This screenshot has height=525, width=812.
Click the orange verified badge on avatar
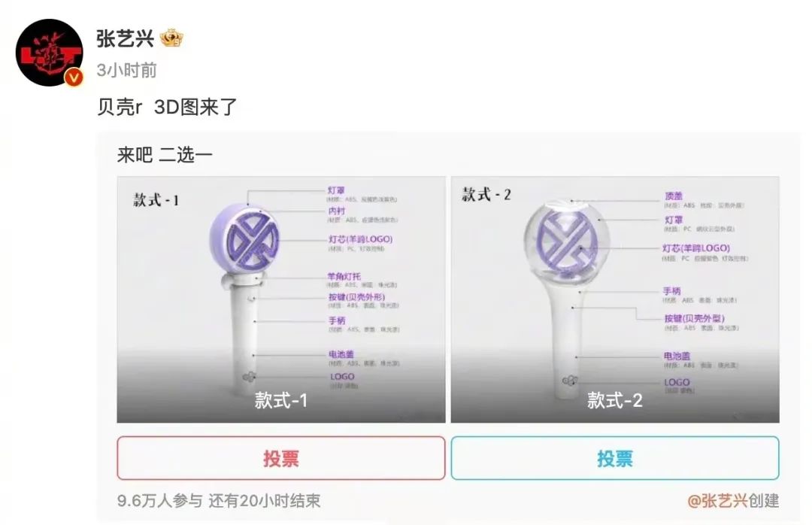click(74, 77)
